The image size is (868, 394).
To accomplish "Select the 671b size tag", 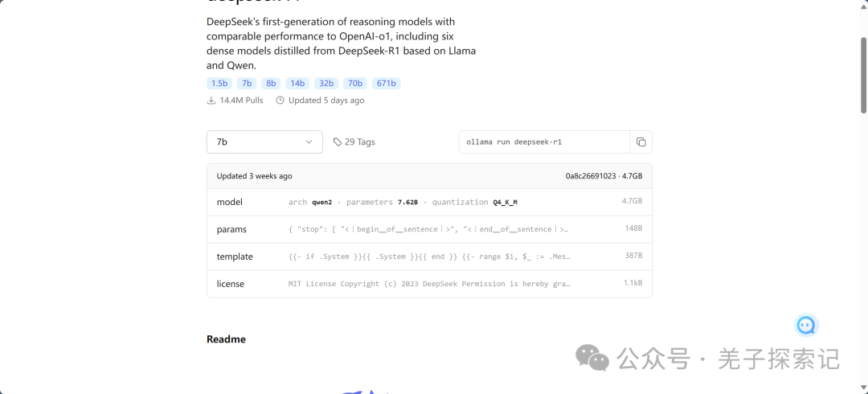I will 387,83.
